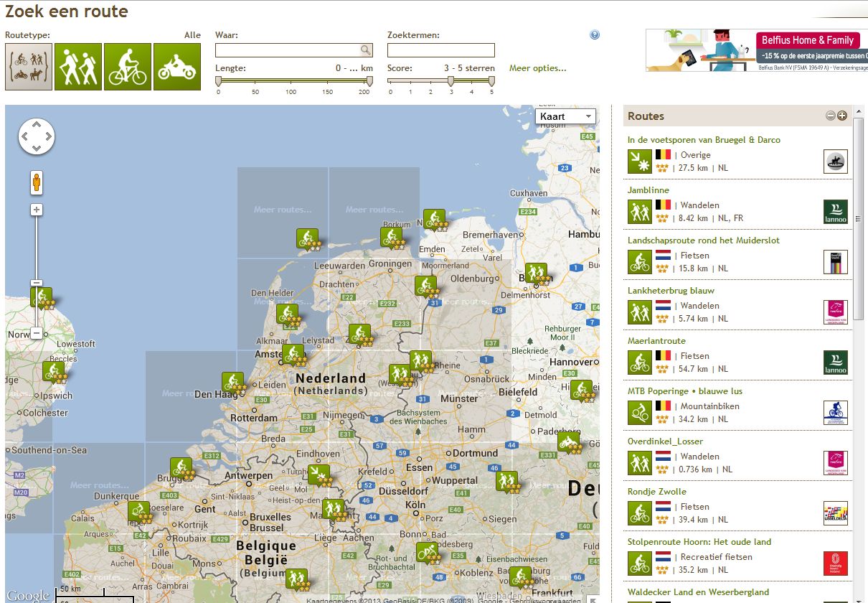Click the Zoektermen input field
The width and height of the screenshot is (868, 603).
(441, 50)
